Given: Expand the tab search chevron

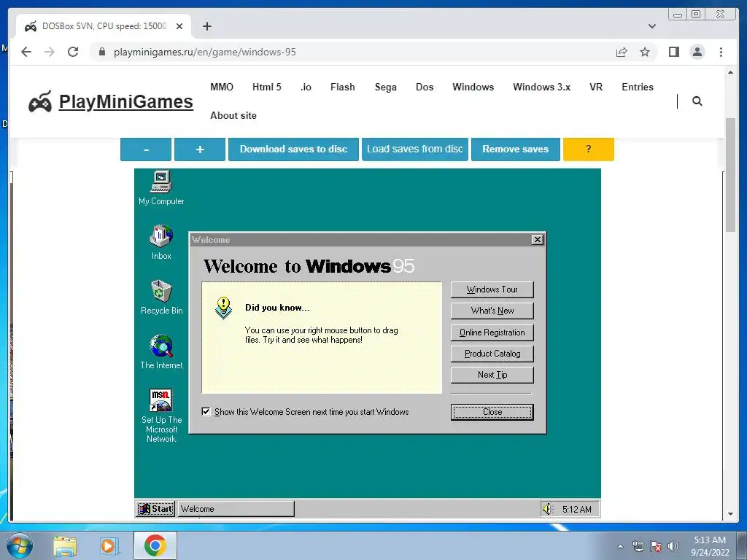Looking at the screenshot, I should [652, 26].
